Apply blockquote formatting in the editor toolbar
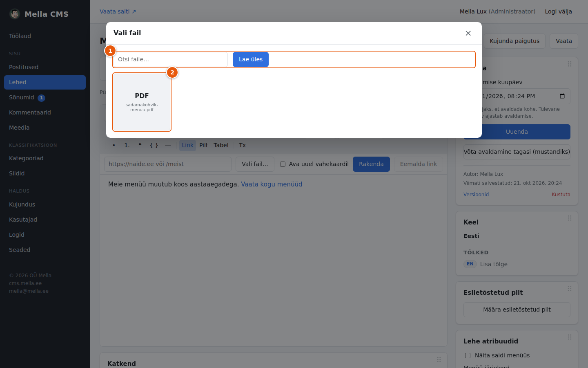This screenshot has width=588, height=368. (x=140, y=145)
